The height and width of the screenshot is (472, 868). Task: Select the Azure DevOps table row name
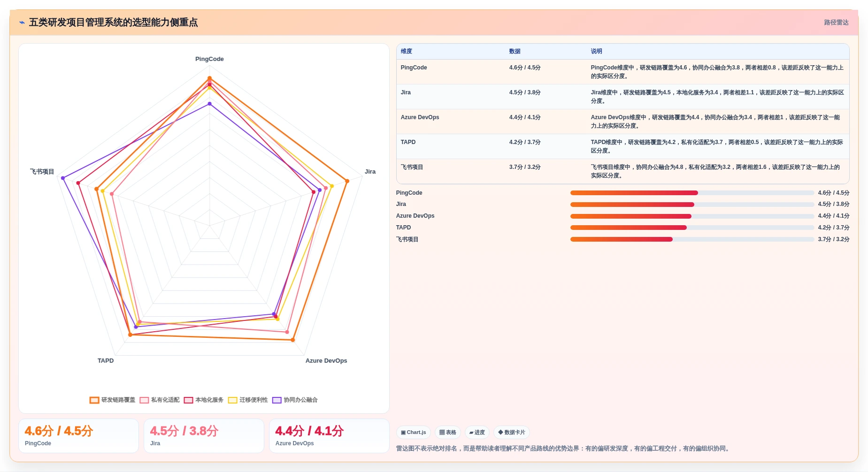tap(420, 117)
